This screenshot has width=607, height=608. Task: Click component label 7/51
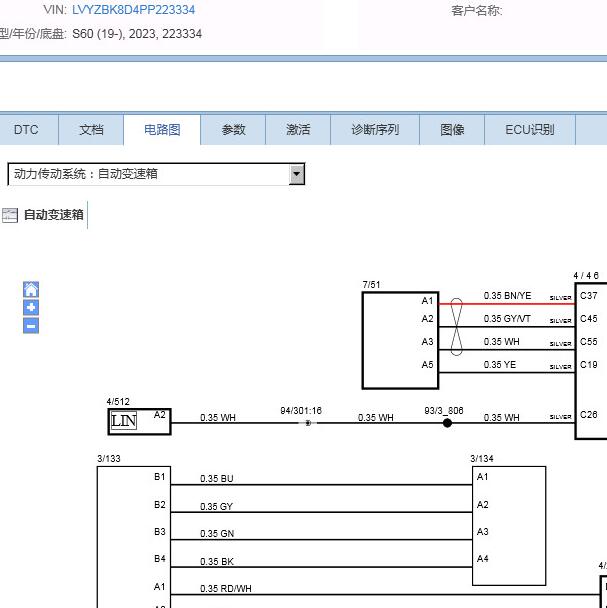click(x=371, y=285)
